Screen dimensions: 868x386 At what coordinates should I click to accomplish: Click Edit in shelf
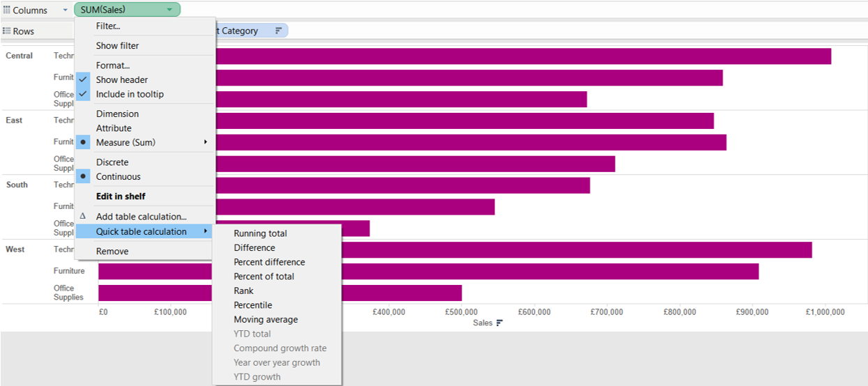(121, 196)
